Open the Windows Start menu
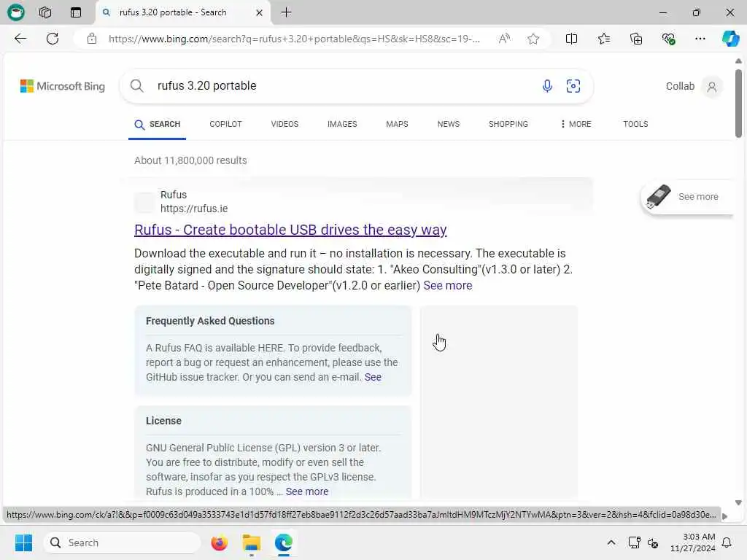This screenshot has height=560, width=747. point(23,542)
